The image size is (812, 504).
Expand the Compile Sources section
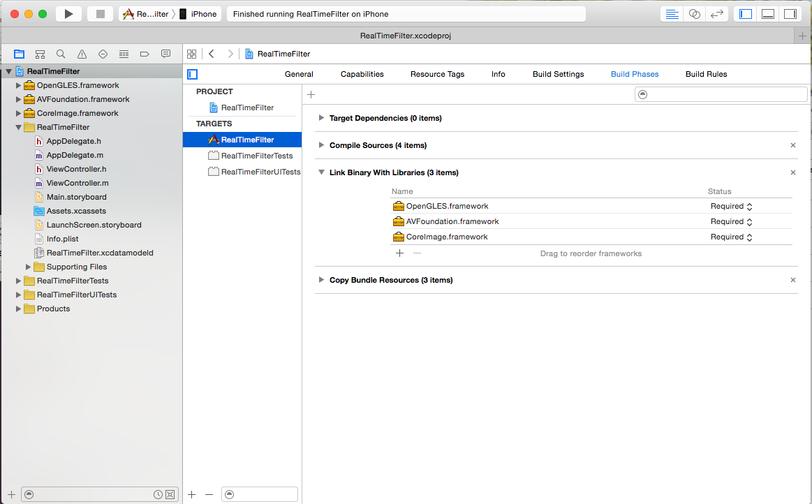point(321,145)
